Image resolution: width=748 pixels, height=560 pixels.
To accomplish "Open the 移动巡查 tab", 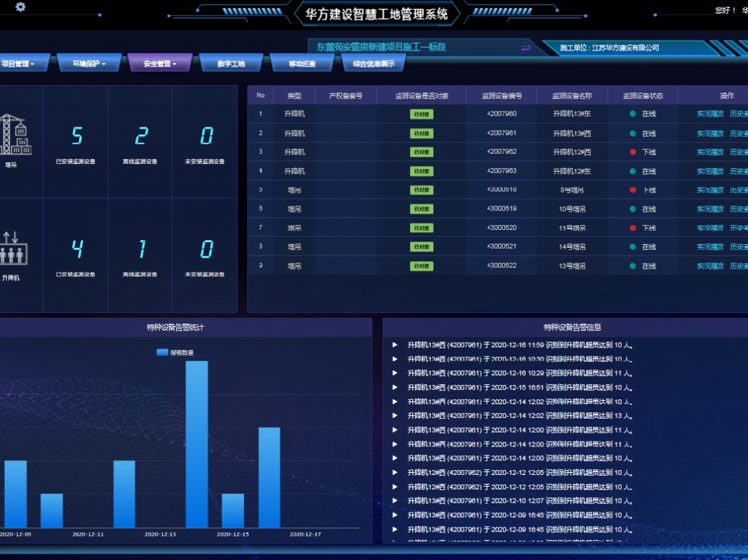I will click(x=302, y=64).
